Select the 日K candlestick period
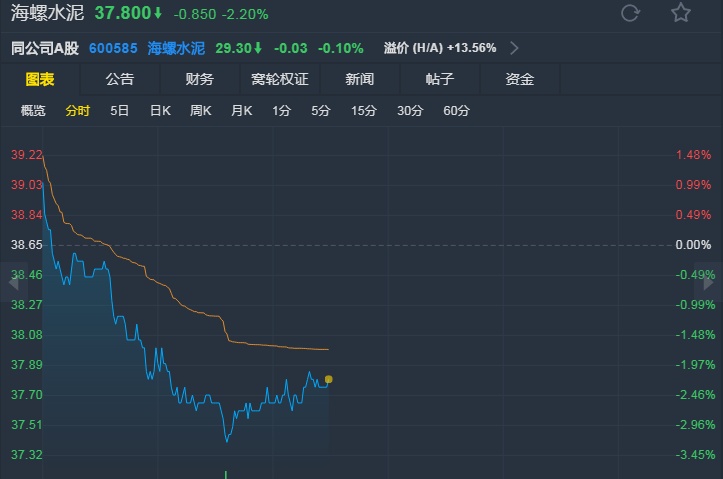The image size is (723, 479). (x=160, y=111)
